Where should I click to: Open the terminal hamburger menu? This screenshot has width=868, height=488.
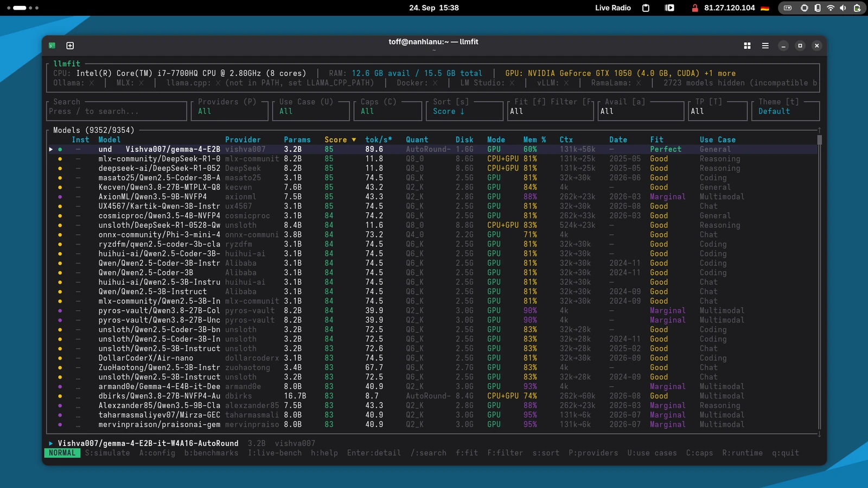[765, 46]
